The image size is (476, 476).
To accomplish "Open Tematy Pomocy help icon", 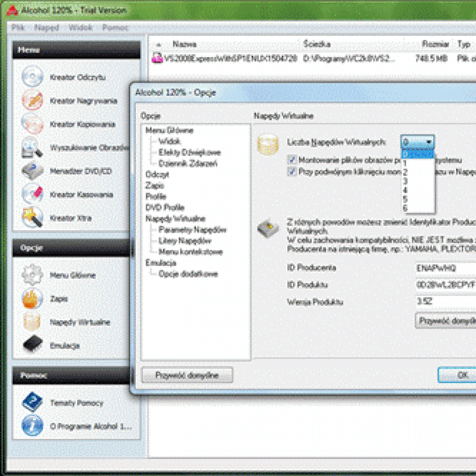I will 33,403.
